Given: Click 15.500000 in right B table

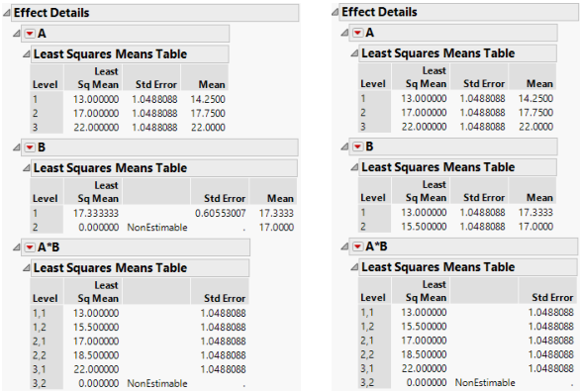Looking at the screenshot, I should [x=424, y=227].
